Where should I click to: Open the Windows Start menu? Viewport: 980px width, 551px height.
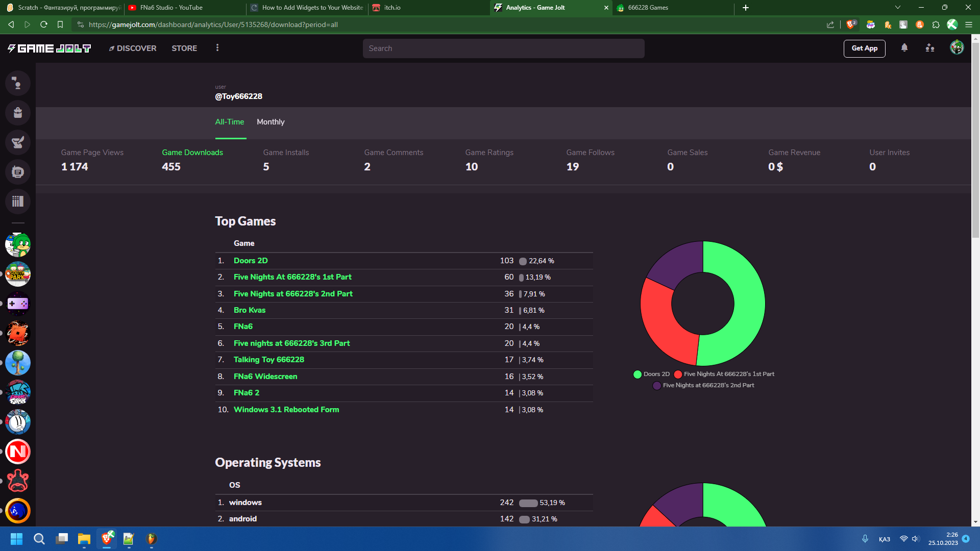pyautogui.click(x=17, y=539)
